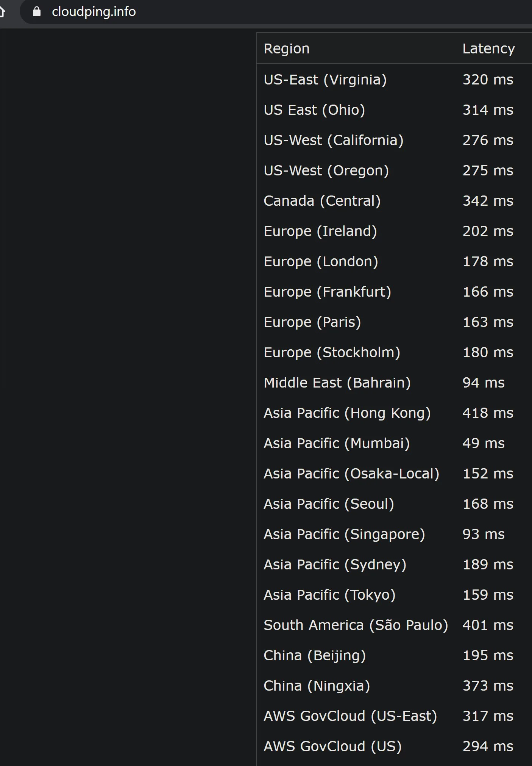Click the Asia Pacific (Tokyo) region name
This screenshot has height=766, width=532.
[x=329, y=595]
